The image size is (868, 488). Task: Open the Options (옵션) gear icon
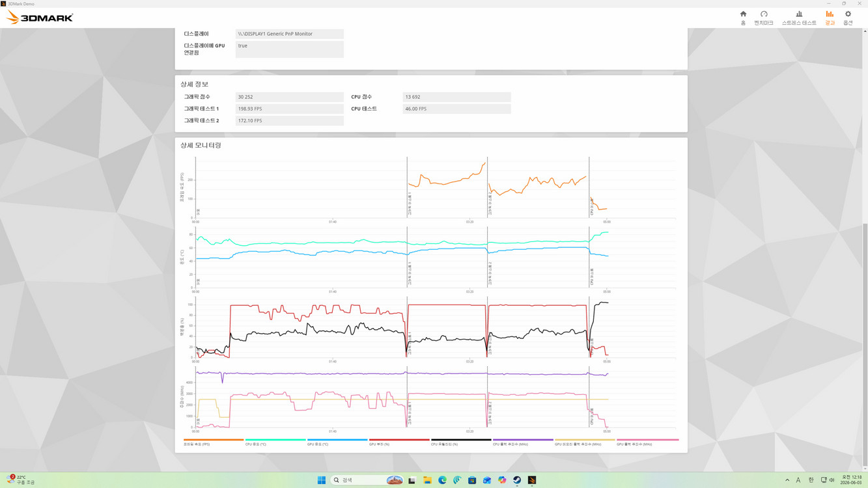tap(848, 18)
